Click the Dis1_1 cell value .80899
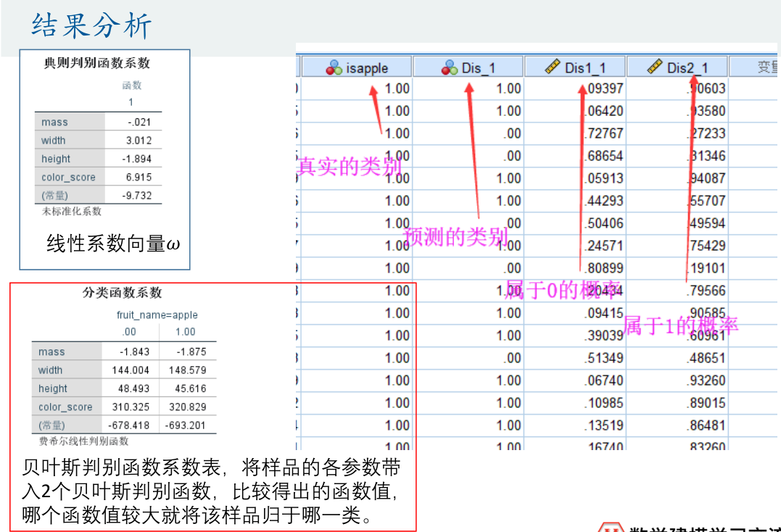 pyautogui.click(x=603, y=268)
